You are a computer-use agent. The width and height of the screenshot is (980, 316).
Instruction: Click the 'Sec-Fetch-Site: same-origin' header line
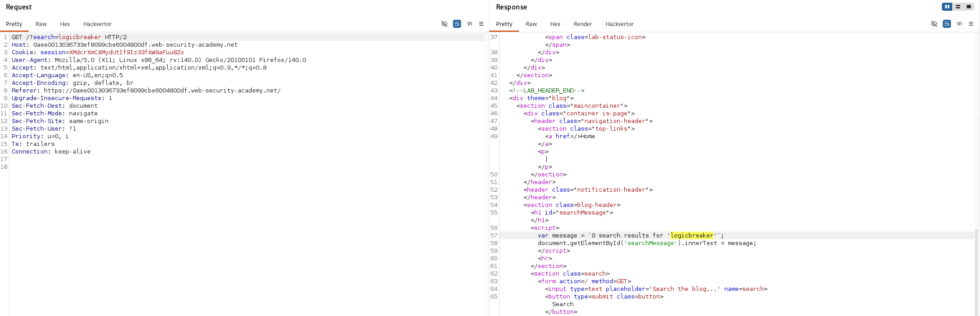[60, 121]
